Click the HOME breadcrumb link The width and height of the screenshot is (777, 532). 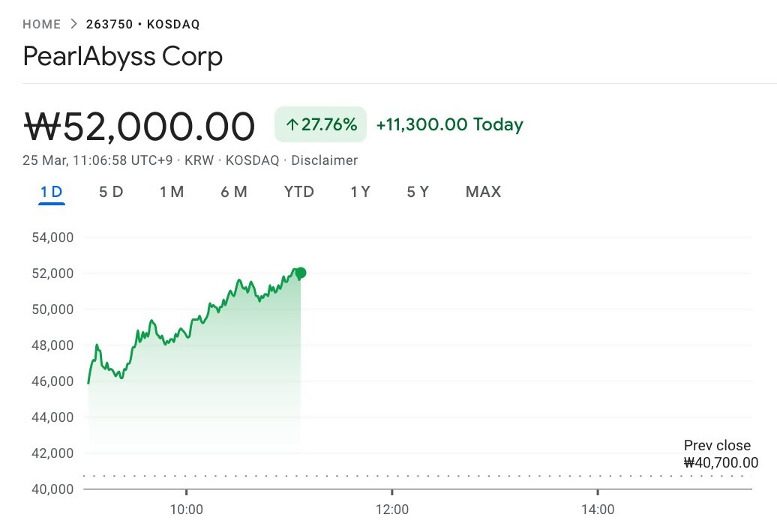pyautogui.click(x=42, y=24)
